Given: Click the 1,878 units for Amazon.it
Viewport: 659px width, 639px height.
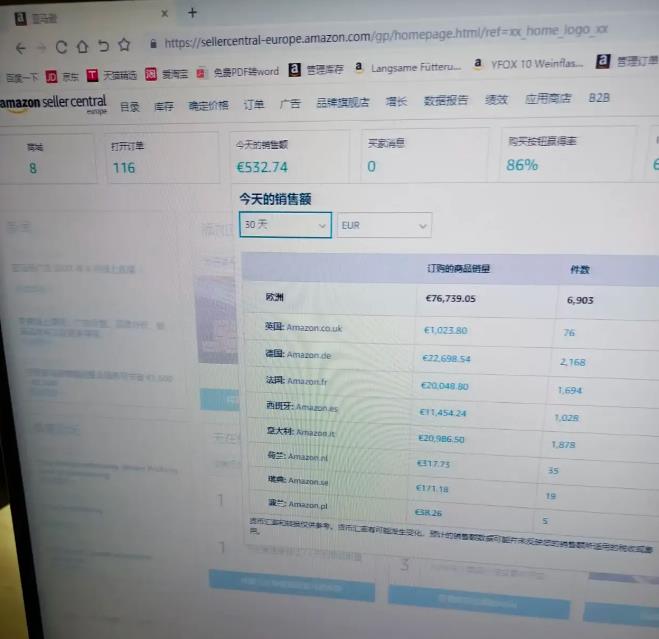Looking at the screenshot, I should point(563,445).
